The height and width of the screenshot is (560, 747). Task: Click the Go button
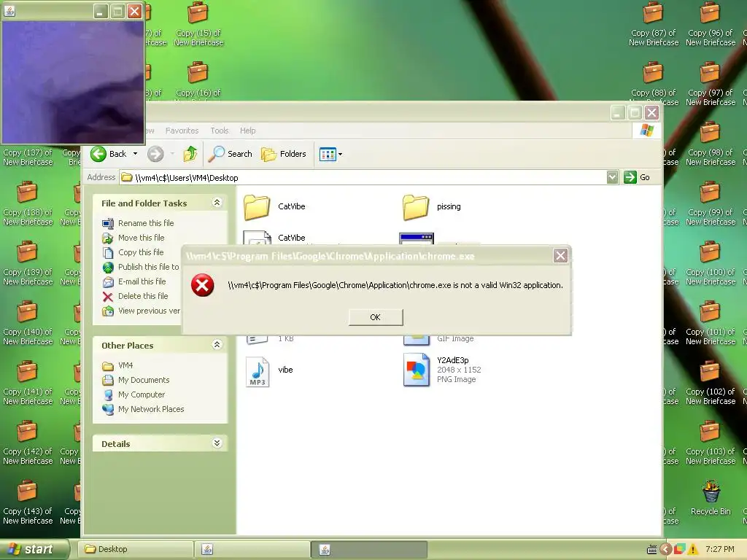637,177
